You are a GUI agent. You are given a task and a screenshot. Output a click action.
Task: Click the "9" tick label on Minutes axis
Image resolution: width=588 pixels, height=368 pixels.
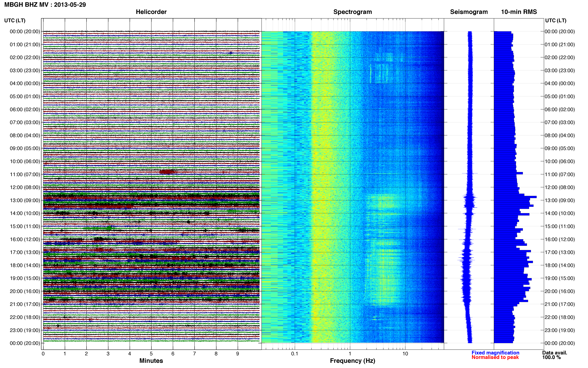[x=238, y=354]
